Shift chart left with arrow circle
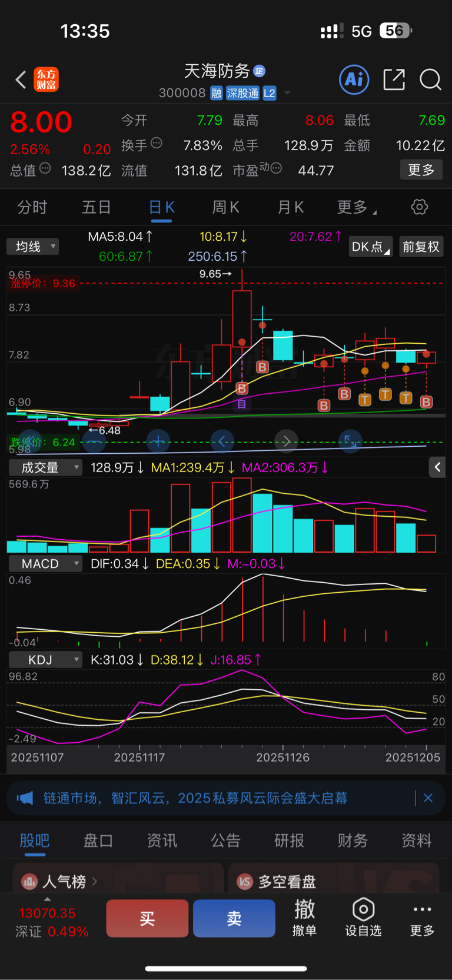 222,441
